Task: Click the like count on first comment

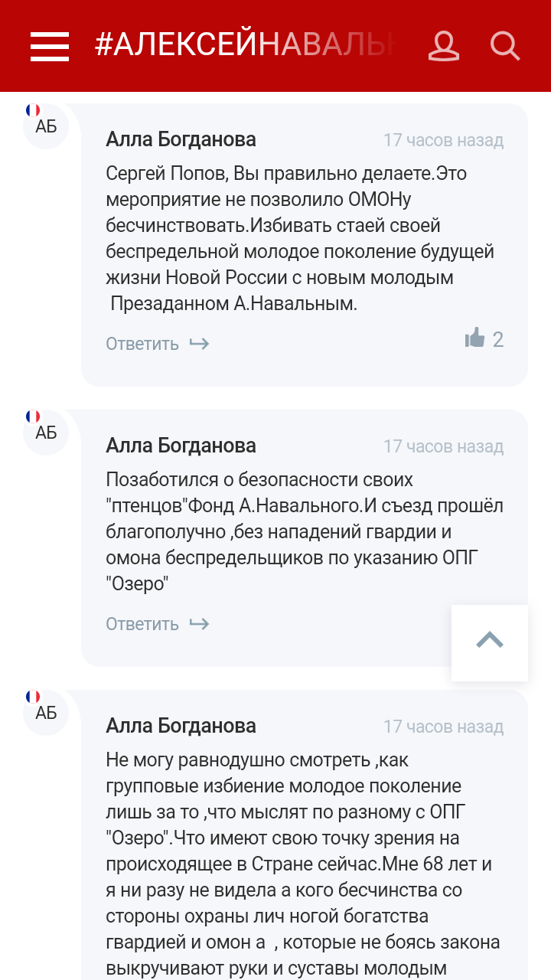Action: (498, 339)
